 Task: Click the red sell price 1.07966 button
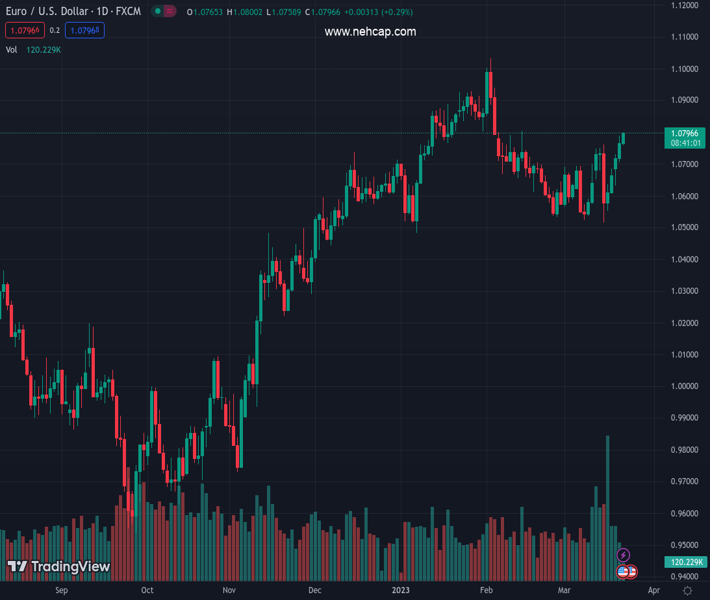[x=23, y=31]
